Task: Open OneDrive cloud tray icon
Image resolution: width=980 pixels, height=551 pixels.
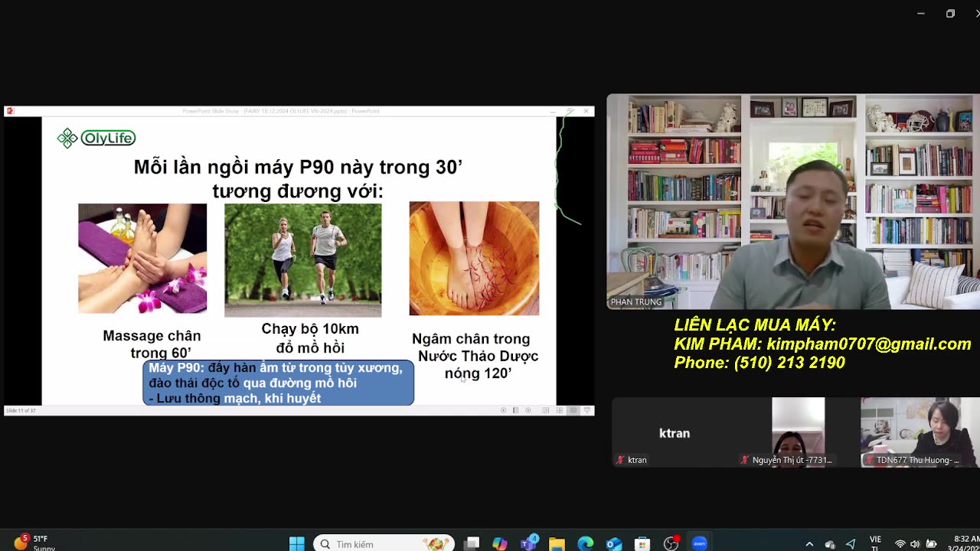Action: click(x=830, y=544)
